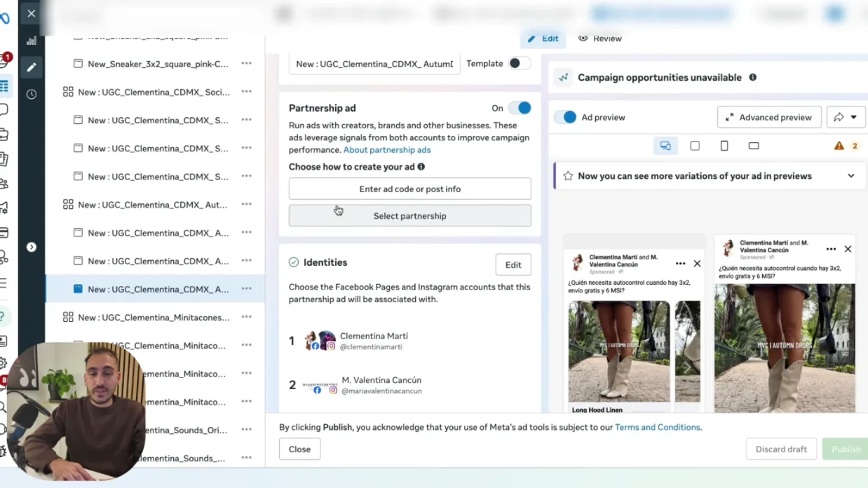
Task: Click the grid icon of the CDMX_ Soci campaign
Action: pyautogui.click(x=68, y=92)
